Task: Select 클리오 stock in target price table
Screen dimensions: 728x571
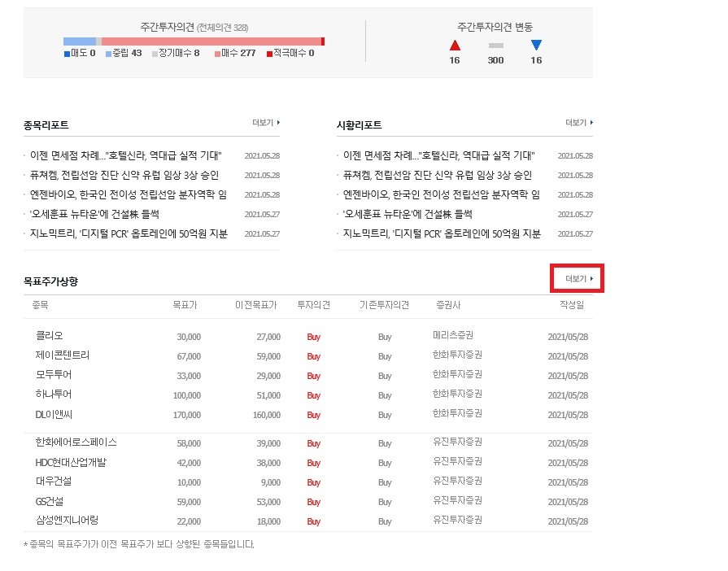Action: click(x=50, y=336)
